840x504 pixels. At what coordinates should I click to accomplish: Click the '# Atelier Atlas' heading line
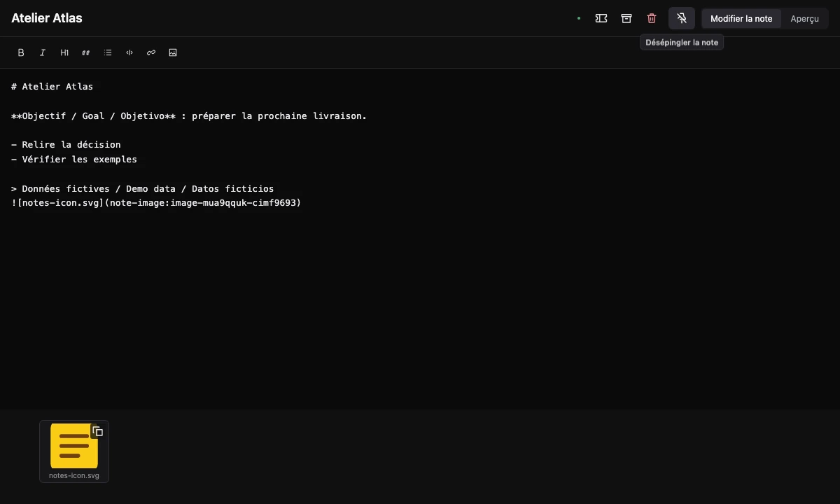tap(52, 87)
